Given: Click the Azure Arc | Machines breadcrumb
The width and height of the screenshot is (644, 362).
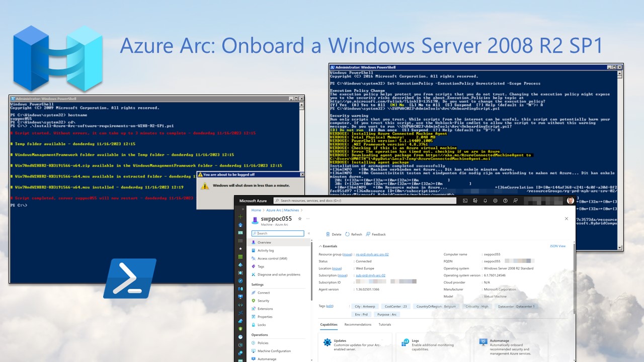Looking at the screenshot, I should pyautogui.click(x=283, y=210).
